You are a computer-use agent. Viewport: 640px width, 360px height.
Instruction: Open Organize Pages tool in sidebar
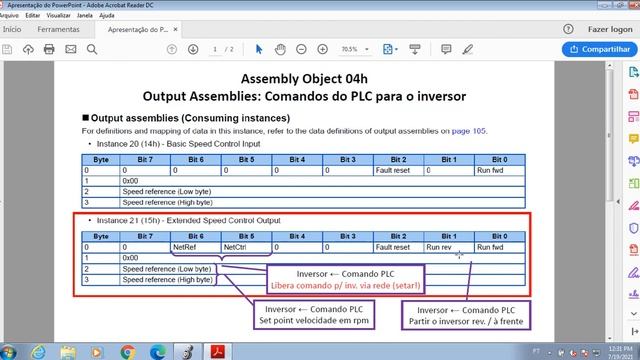click(633, 183)
